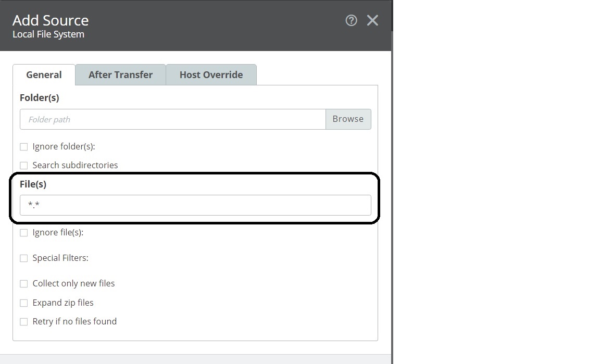Close the Add Source dialog
This screenshot has width=600, height=364.
click(x=372, y=20)
